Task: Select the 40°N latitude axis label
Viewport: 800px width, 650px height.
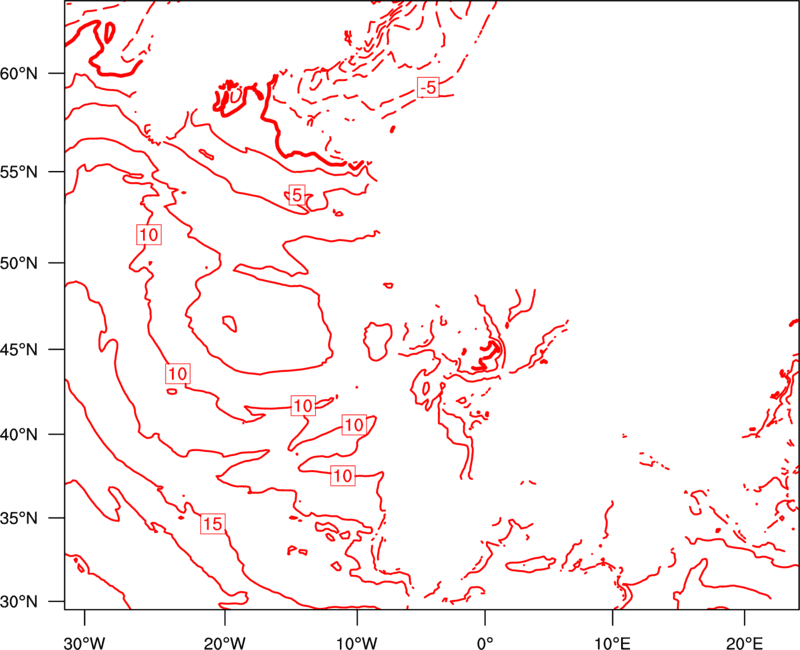Action: click(19, 435)
